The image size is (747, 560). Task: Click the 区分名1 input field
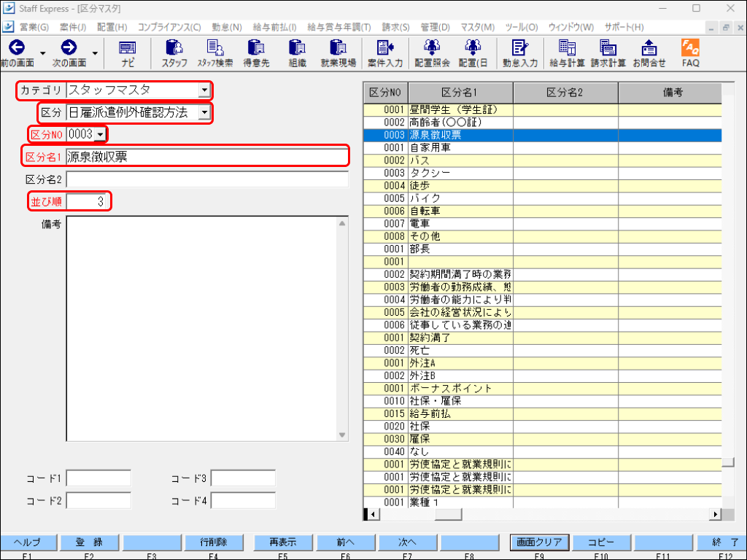(x=207, y=157)
